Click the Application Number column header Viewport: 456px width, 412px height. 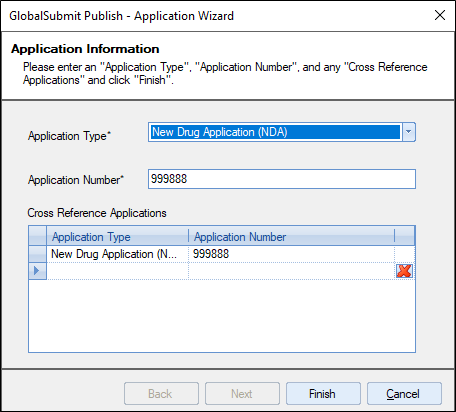pos(292,236)
